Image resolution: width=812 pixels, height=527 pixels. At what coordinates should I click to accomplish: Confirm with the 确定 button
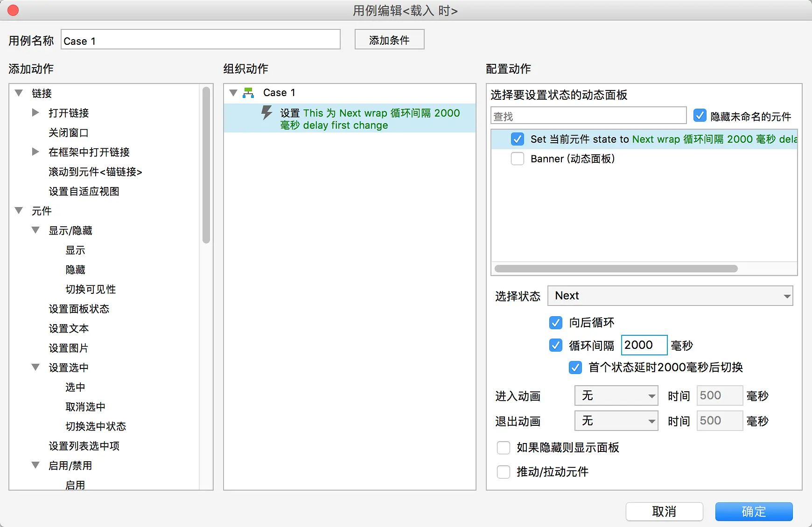click(753, 512)
